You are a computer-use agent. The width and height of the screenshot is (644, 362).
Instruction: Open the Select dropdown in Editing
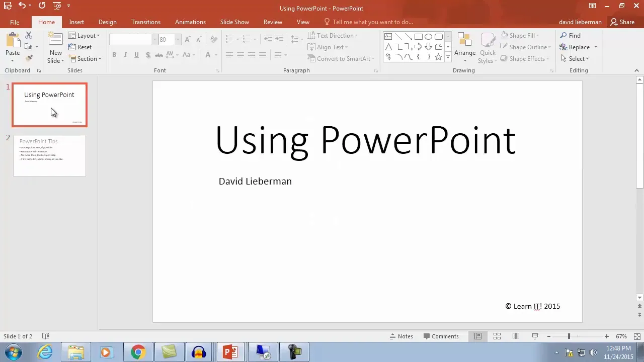tap(574, 59)
